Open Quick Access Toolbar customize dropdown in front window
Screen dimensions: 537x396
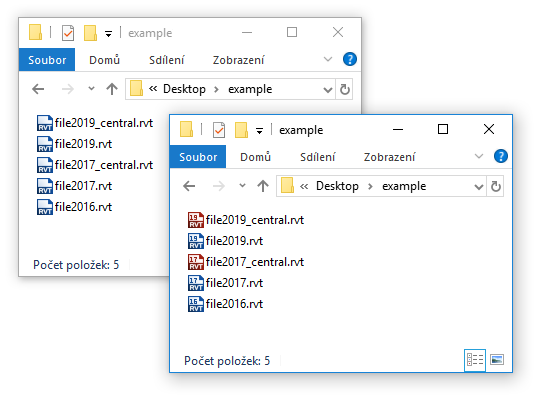pyautogui.click(x=259, y=131)
